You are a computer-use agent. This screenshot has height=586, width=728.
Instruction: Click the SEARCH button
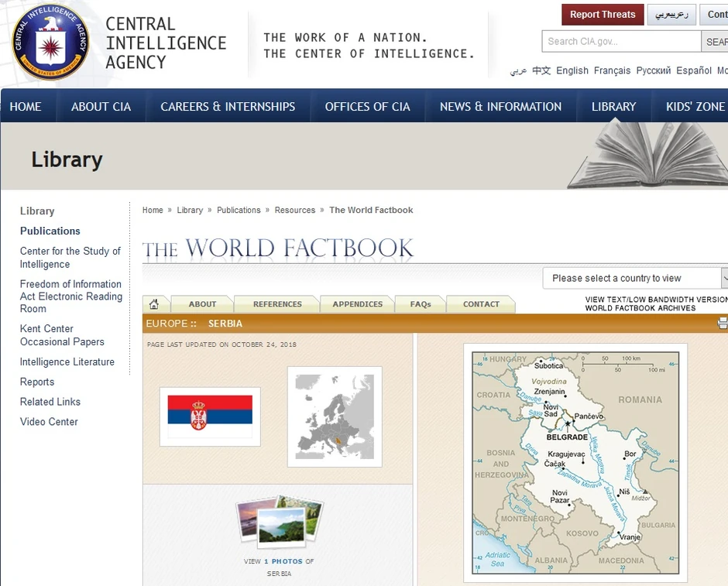(718, 42)
